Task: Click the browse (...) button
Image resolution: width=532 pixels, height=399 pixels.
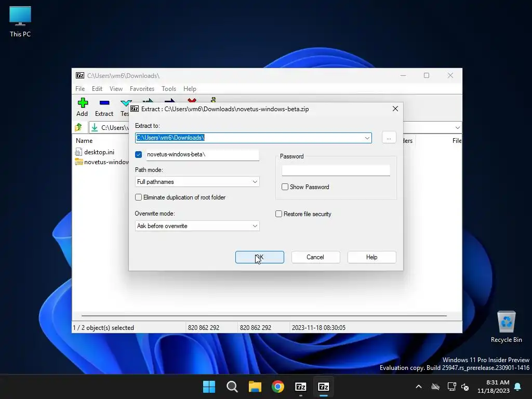Action: pyautogui.click(x=389, y=138)
